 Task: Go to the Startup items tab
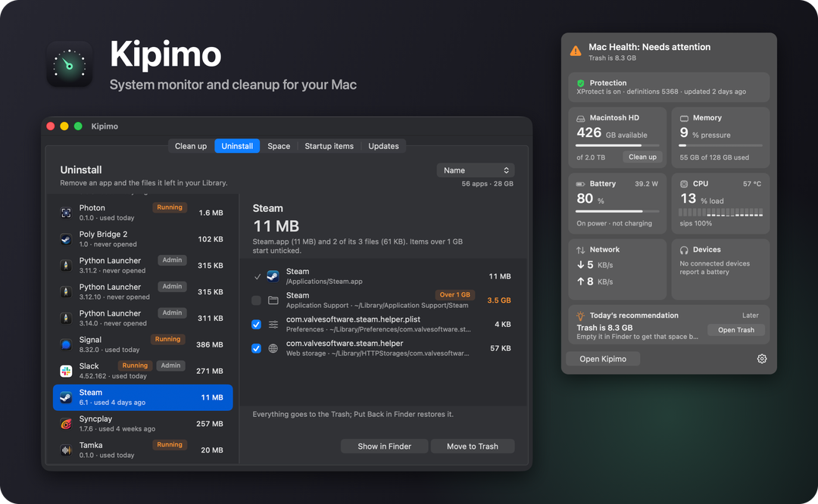click(x=329, y=146)
